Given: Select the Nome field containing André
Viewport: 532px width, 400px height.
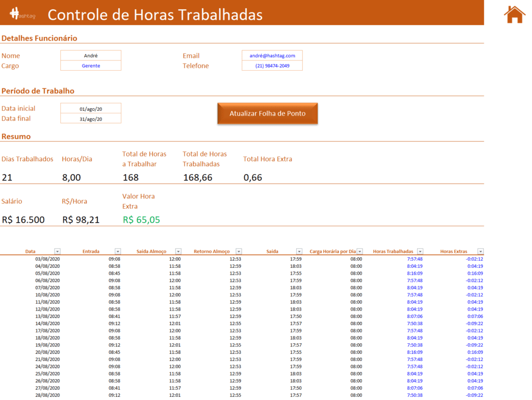Looking at the screenshot, I should [x=90, y=55].
